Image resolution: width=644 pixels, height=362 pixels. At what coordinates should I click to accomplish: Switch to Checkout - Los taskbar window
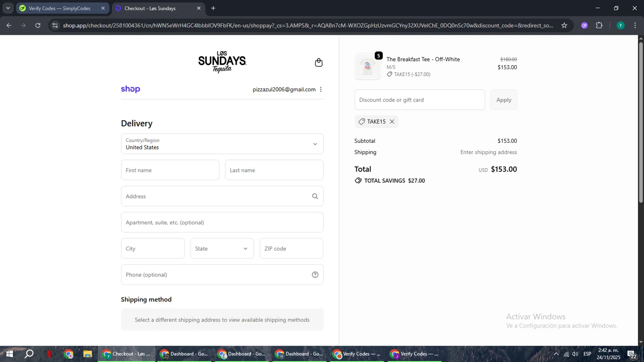[x=127, y=354]
